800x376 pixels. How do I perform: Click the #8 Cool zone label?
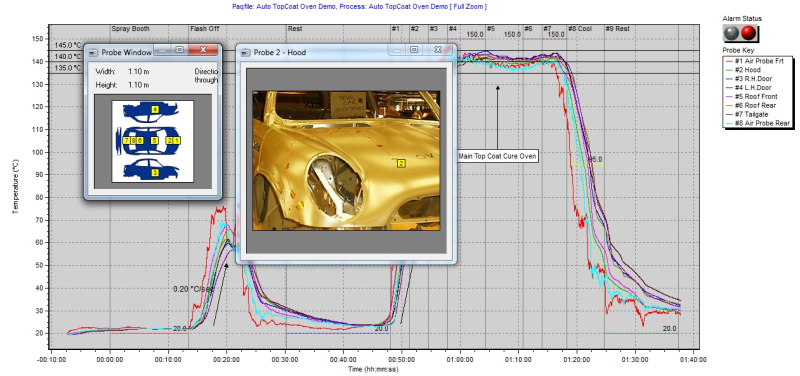580,29
